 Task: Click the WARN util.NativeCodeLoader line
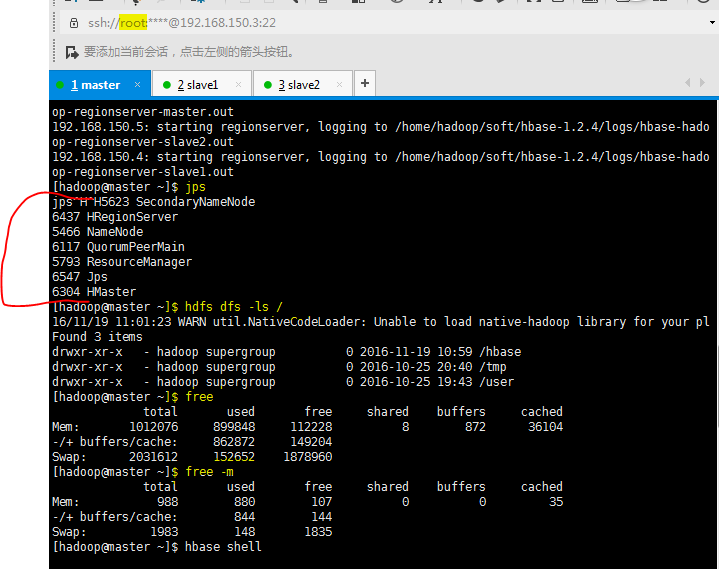(x=381, y=322)
